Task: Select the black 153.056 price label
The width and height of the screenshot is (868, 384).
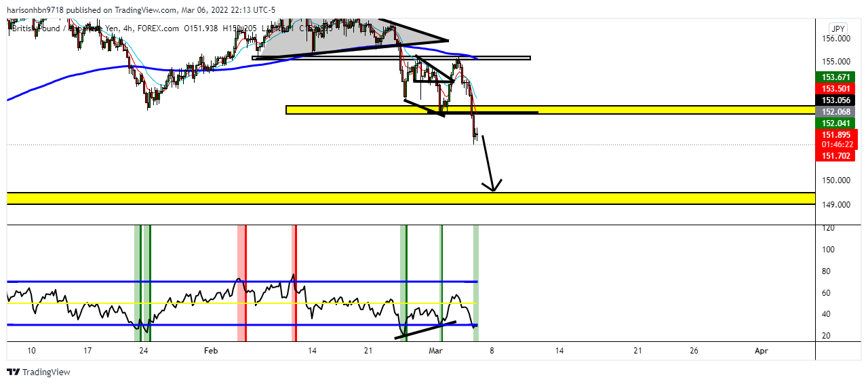Action: (x=835, y=100)
